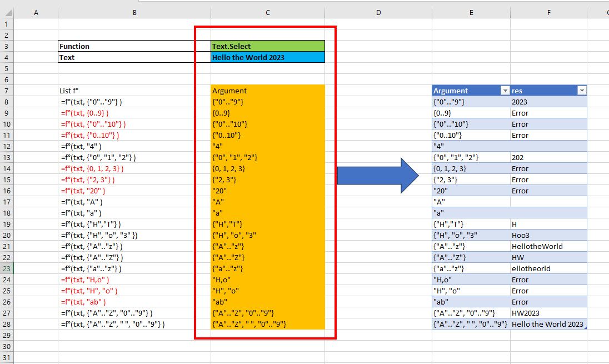Click orange cell {"2, 3"}
The width and height of the screenshot is (609, 364).
click(268, 179)
